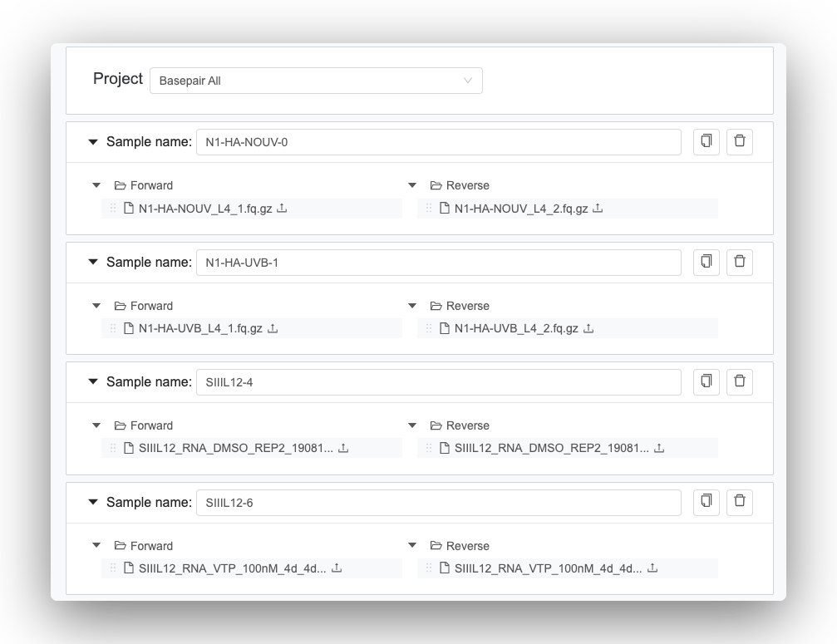
Task: Collapse Forward folder triangle under SIIIL12-4
Action: click(x=96, y=425)
